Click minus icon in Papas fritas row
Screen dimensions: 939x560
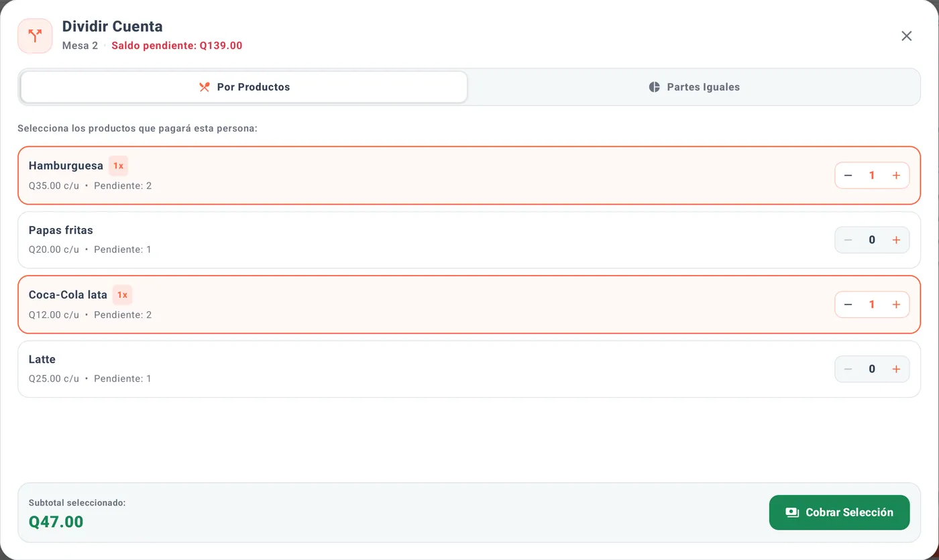point(848,240)
